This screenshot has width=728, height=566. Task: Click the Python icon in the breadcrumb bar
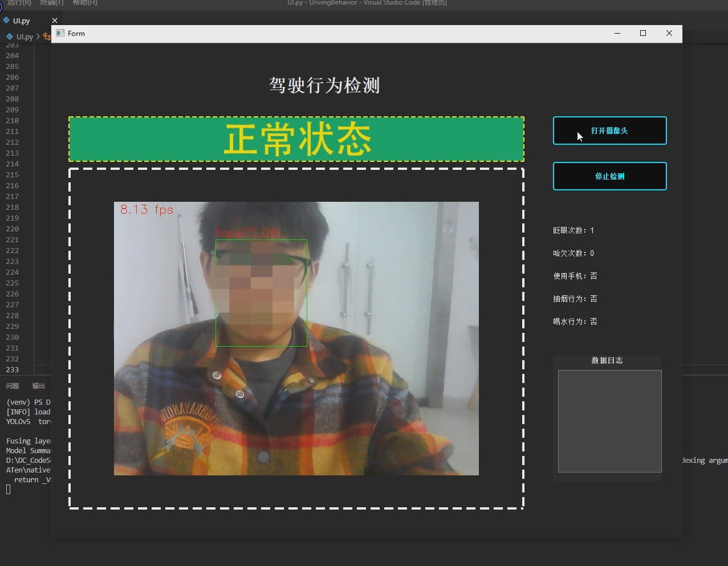(9, 36)
